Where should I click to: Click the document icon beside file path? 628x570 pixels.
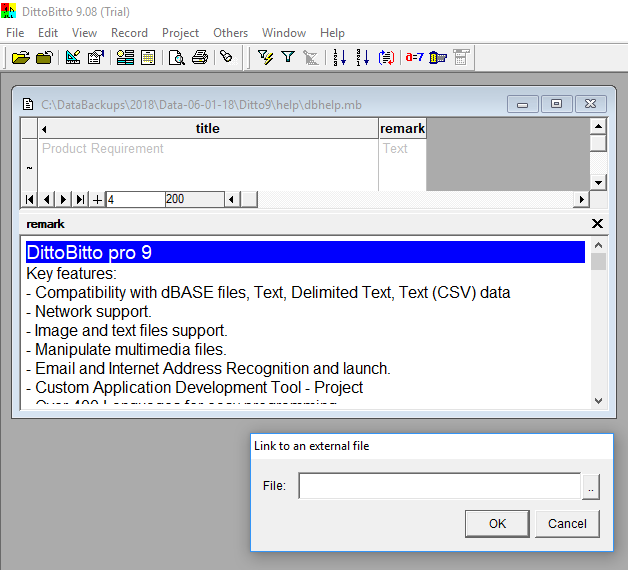click(28, 105)
